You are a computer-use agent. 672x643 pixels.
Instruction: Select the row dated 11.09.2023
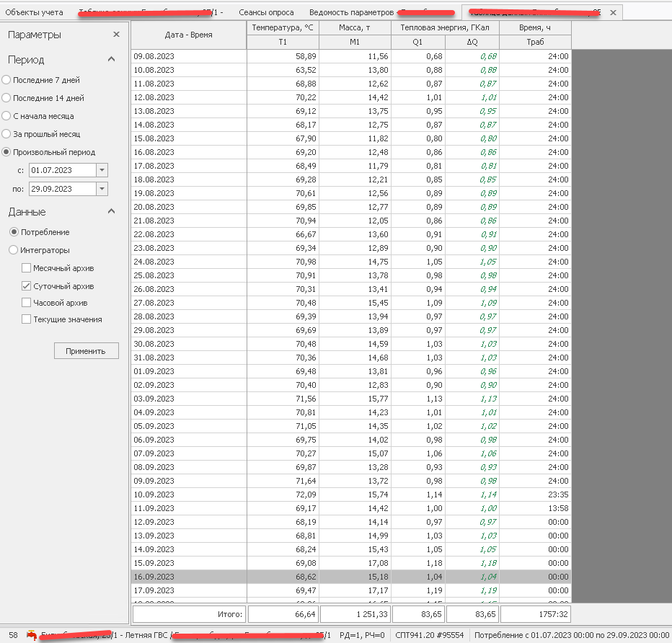[x=351, y=508]
